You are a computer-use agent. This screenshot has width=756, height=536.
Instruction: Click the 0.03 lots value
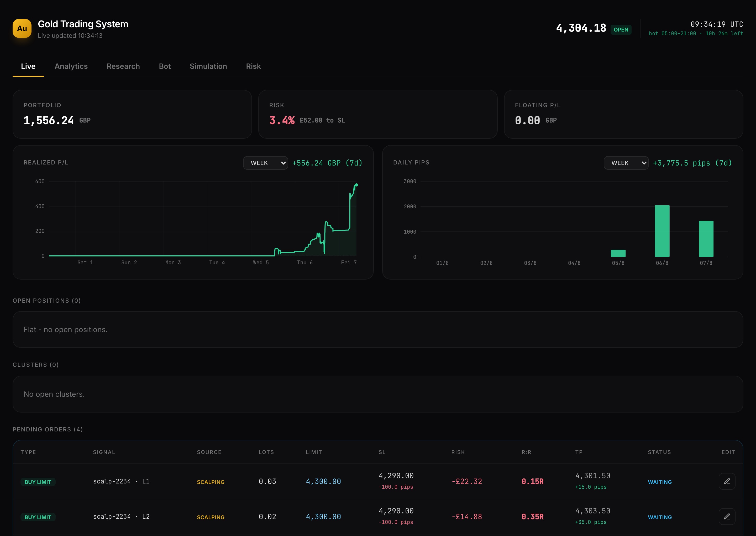coord(267,482)
